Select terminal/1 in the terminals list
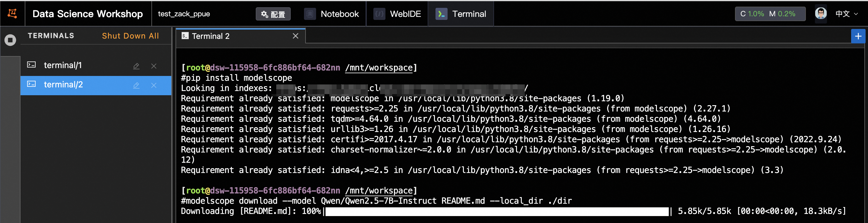Viewport: 868px width, 223px height. (63, 65)
